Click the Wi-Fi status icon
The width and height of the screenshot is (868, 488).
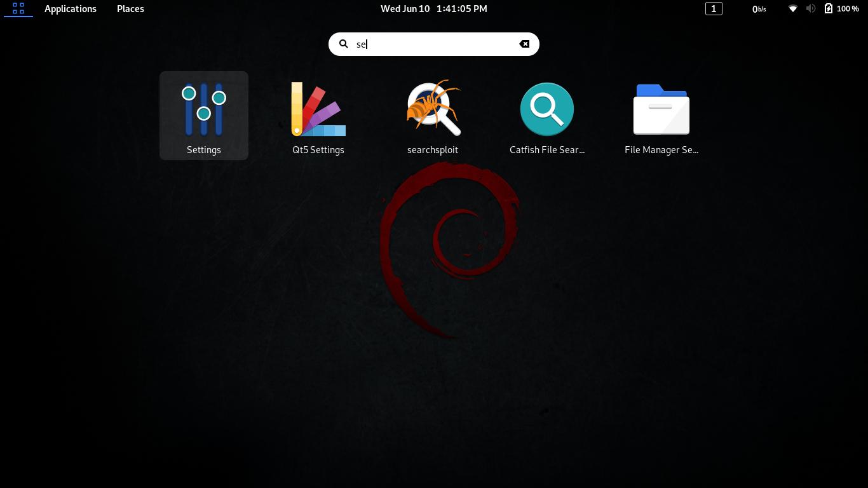(792, 8)
